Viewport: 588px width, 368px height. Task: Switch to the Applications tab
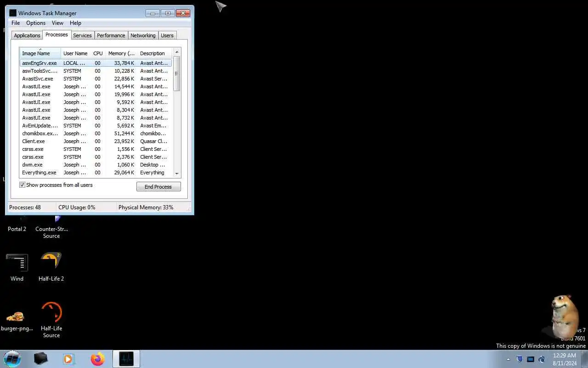[27, 35]
